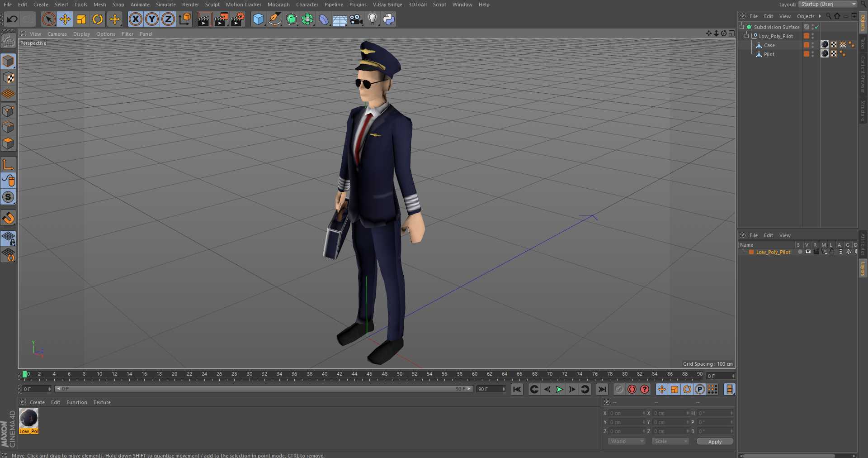Add a Floor environment object
The height and width of the screenshot is (458, 868).
[340, 19]
